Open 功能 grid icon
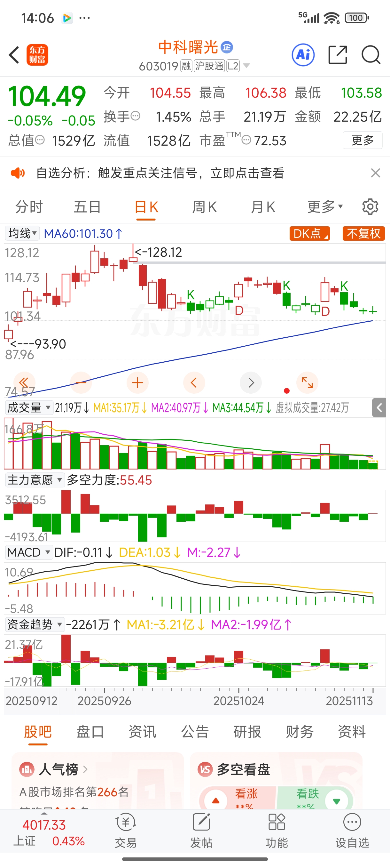Viewport: 390px width, 868px height. 277,831
